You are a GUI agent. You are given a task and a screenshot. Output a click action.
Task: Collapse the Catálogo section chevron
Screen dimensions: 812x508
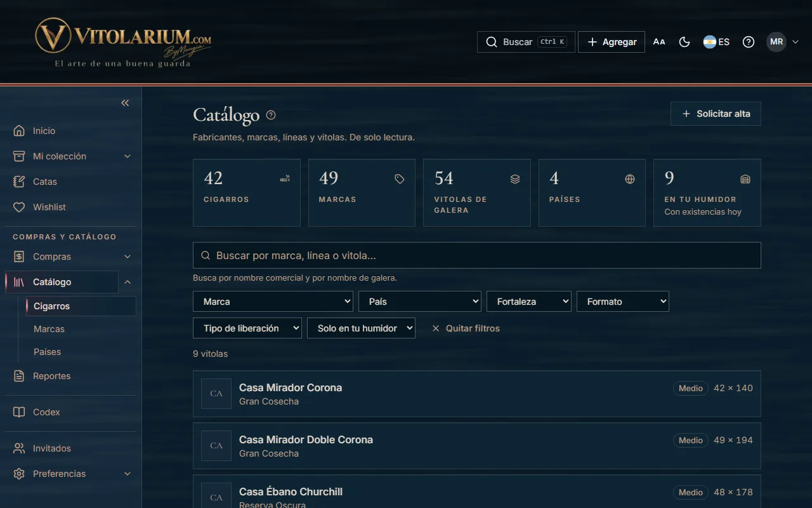click(128, 282)
